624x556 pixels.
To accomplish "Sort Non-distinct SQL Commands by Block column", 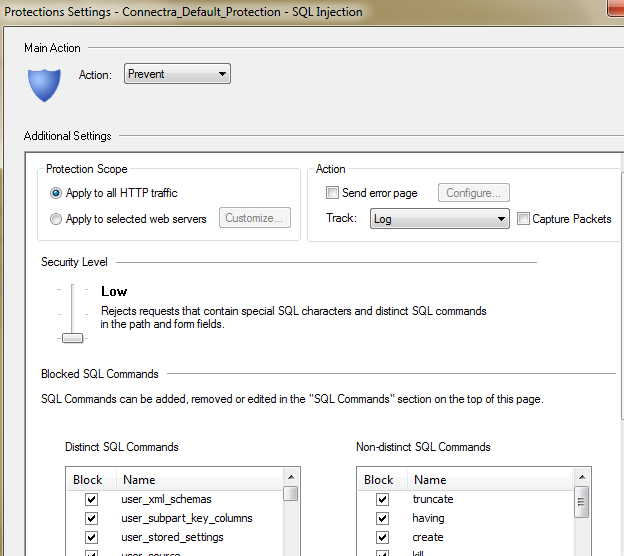I will pyautogui.click(x=382, y=480).
